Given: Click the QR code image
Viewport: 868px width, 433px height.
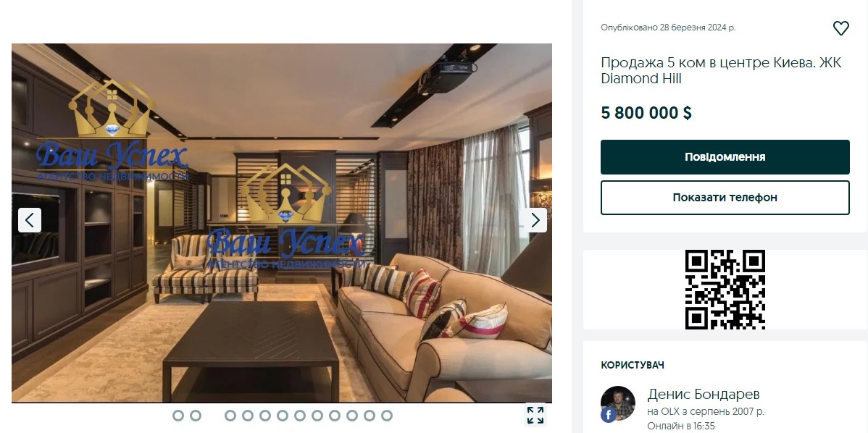Looking at the screenshot, I should [725, 289].
